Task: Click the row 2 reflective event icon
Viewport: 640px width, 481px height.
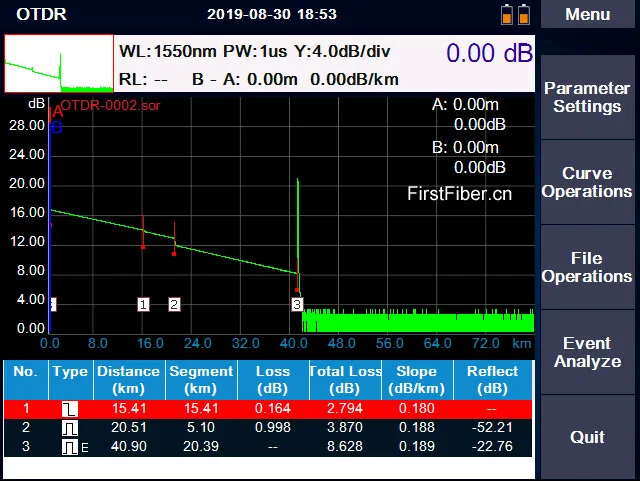Action: pyautogui.click(x=69, y=427)
